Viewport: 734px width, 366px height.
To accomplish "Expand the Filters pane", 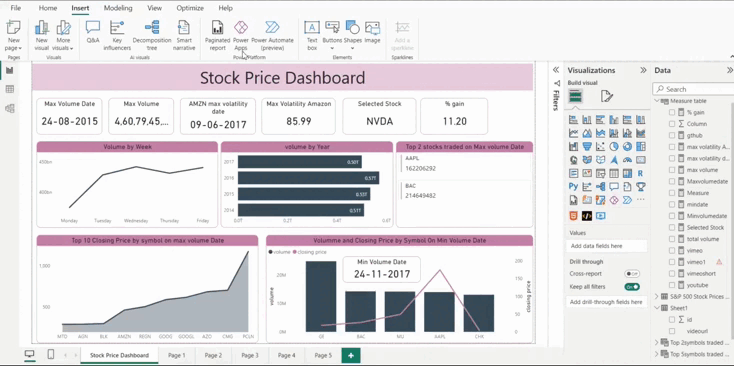I will click(556, 70).
